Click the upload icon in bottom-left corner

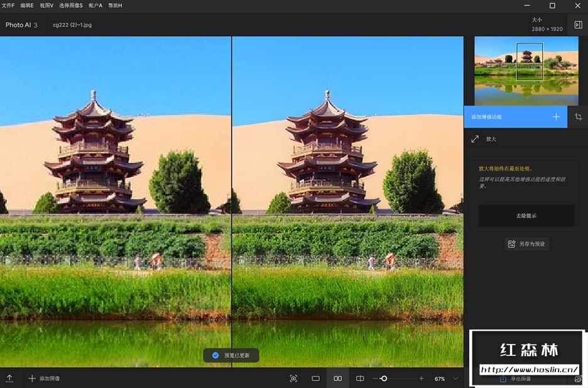point(9,378)
